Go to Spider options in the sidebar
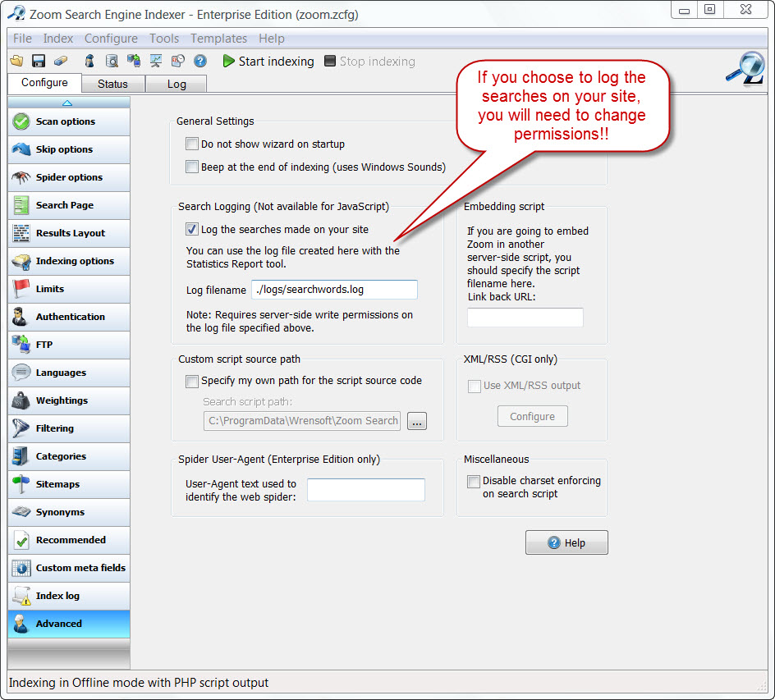Image resolution: width=775 pixels, height=700 pixels. (x=69, y=177)
